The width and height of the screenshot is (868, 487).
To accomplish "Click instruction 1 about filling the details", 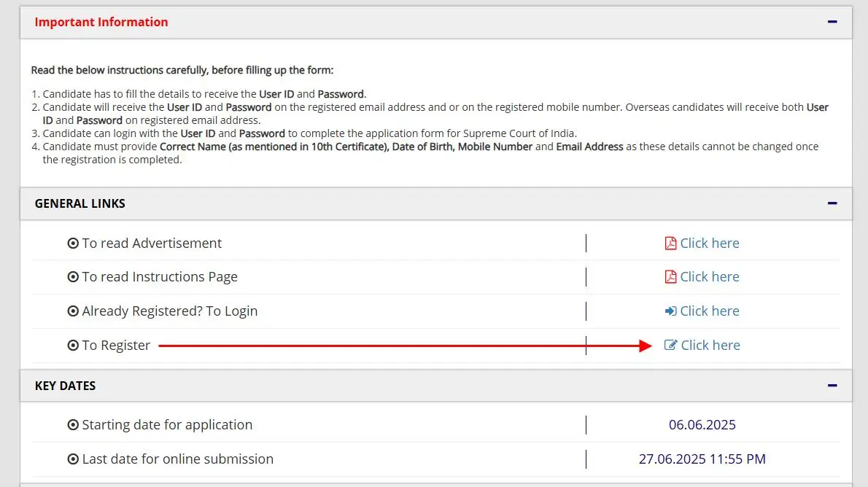I will pos(204,94).
